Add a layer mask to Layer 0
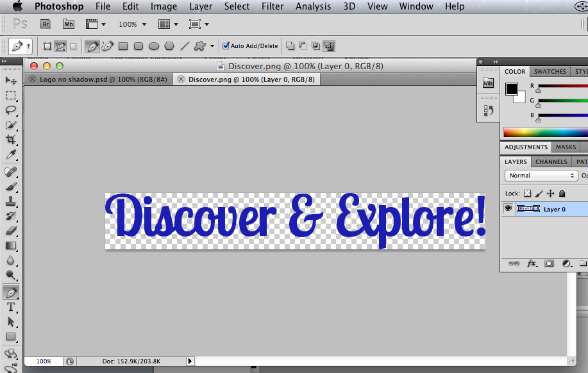Viewport: 588px width, 373px height. (x=549, y=263)
